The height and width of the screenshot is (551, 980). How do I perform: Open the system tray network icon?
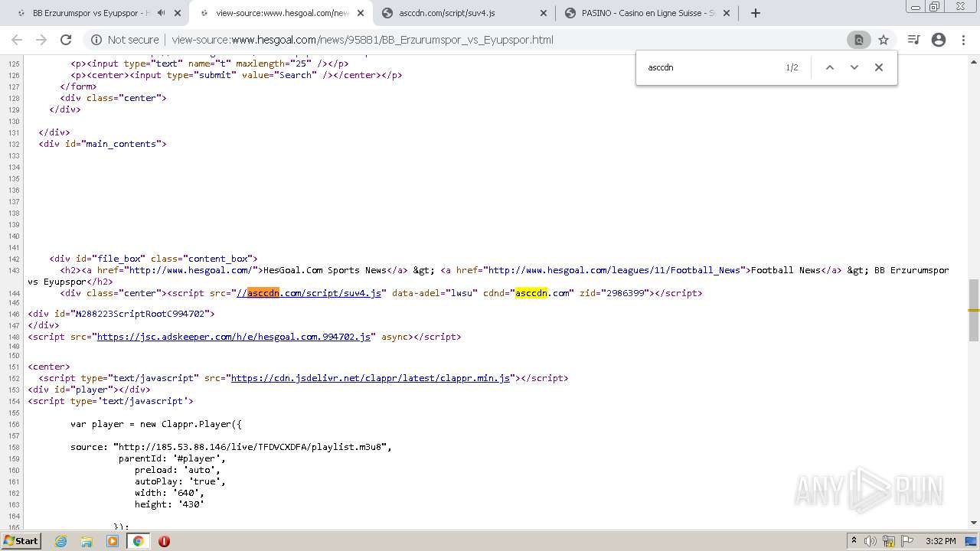(x=889, y=541)
